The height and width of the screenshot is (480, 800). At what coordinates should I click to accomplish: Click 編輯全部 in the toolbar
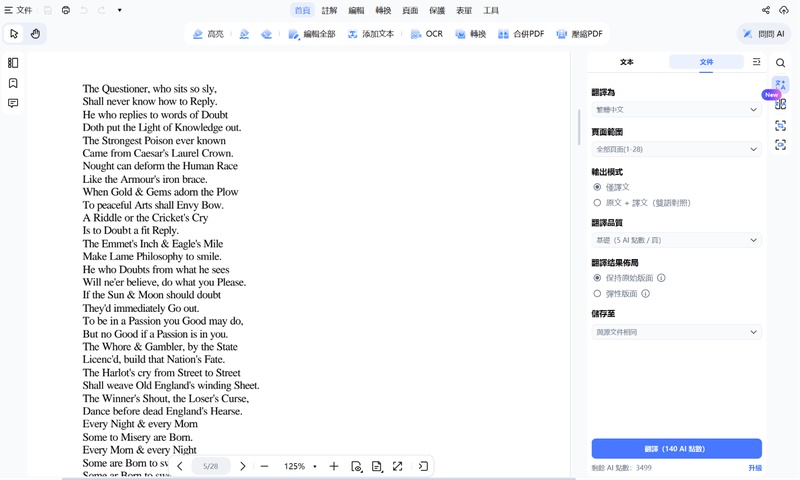point(312,34)
